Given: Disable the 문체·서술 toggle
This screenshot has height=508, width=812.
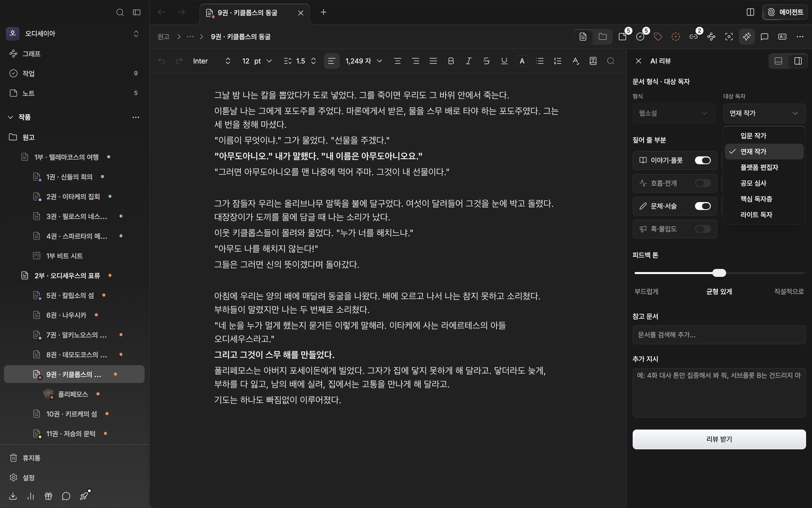Looking at the screenshot, I should click(703, 206).
